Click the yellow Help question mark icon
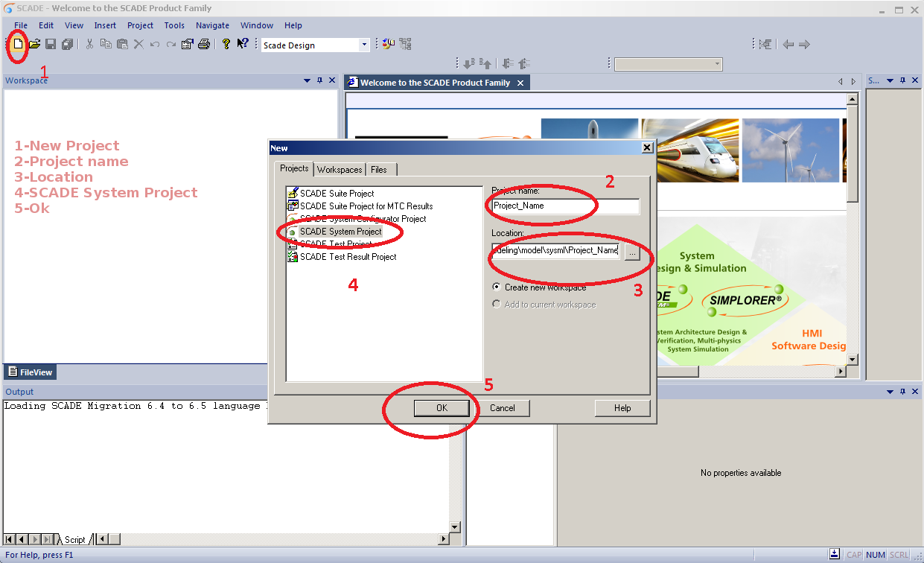This screenshot has width=924, height=563. (x=226, y=44)
